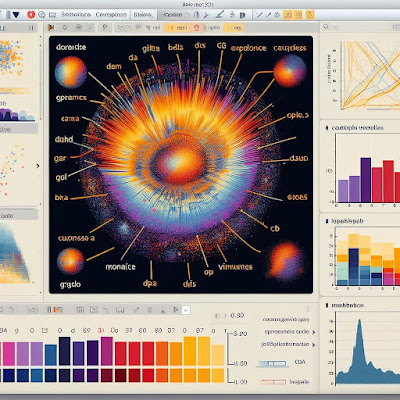The height and width of the screenshot is (400, 400).
Task: Toggle the pause icon above the left panel
Action: pyautogui.click(x=31, y=28)
